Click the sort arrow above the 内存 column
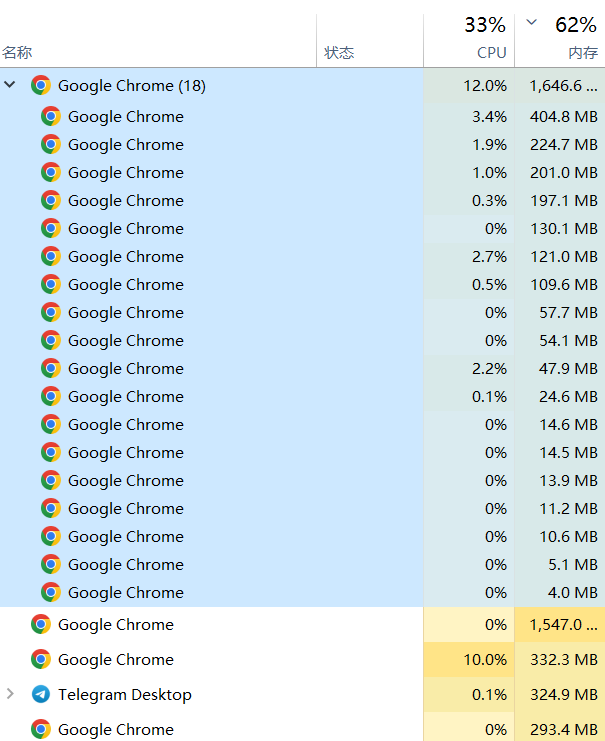Image resolution: width=605 pixels, height=741 pixels. point(531,23)
